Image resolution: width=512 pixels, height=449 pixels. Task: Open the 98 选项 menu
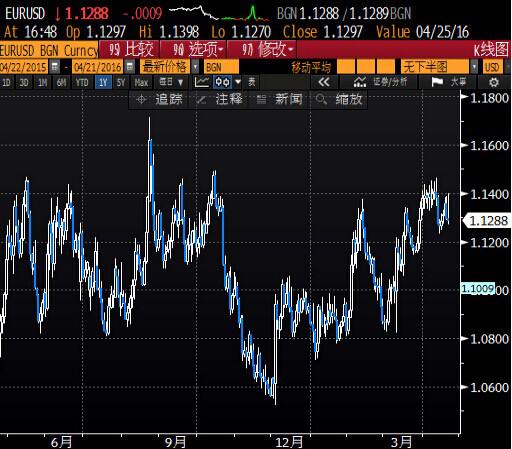pyautogui.click(x=194, y=50)
